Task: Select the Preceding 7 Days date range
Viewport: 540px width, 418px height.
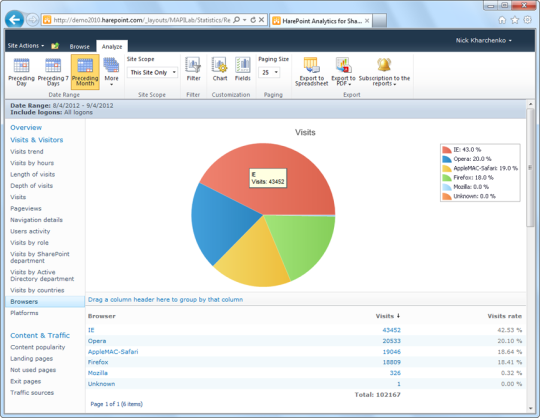Action: (53, 72)
